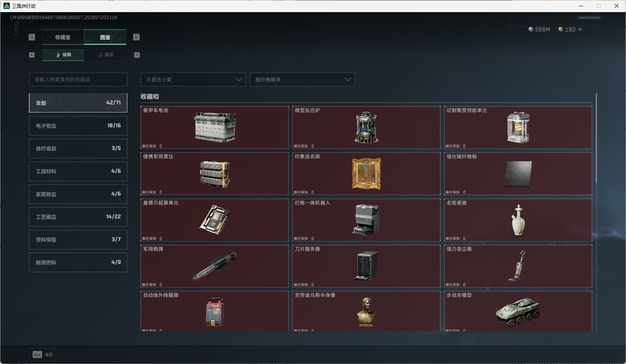Select the 常规 sub-tab

tap(63, 55)
